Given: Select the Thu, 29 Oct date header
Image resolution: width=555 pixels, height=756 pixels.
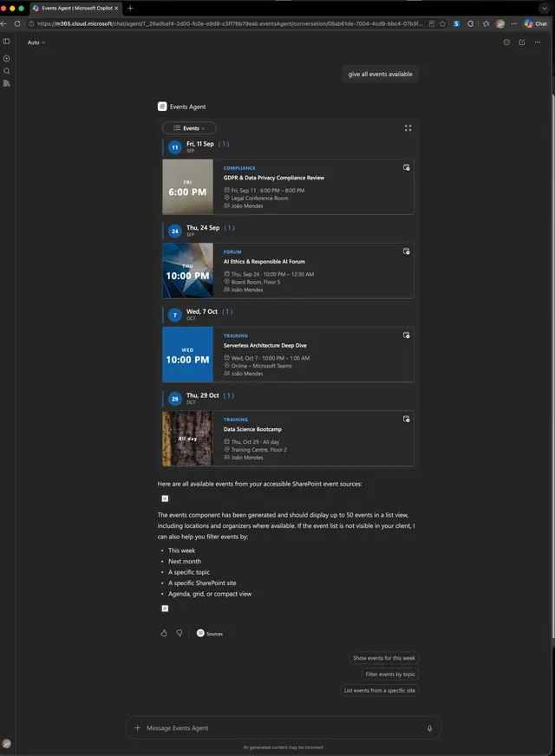Looking at the screenshot, I should 203,396.
